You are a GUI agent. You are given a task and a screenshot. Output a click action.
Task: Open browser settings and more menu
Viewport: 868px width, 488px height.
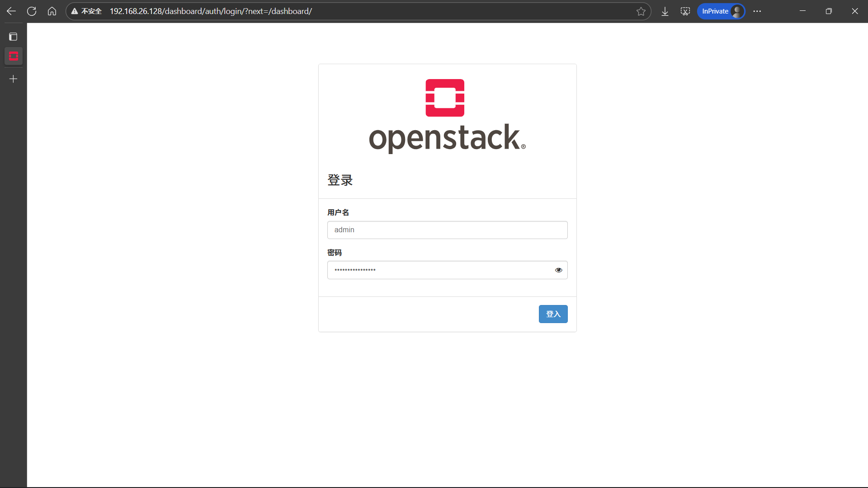[757, 11]
